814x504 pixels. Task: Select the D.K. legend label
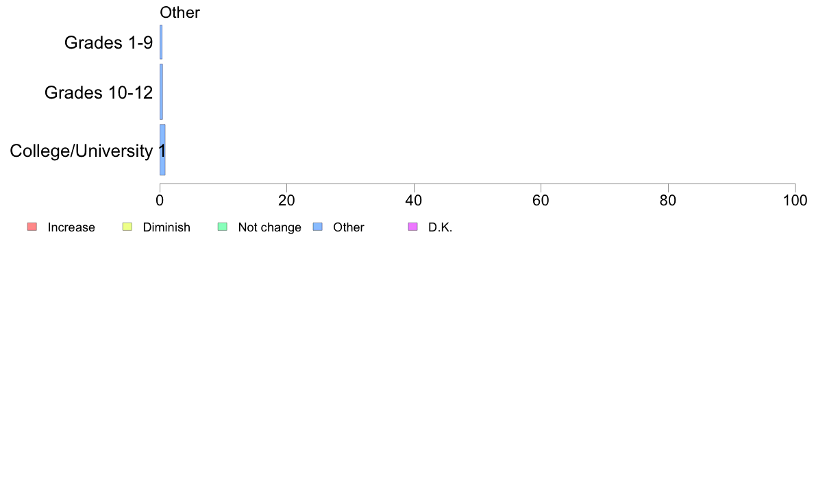click(x=440, y=227)
